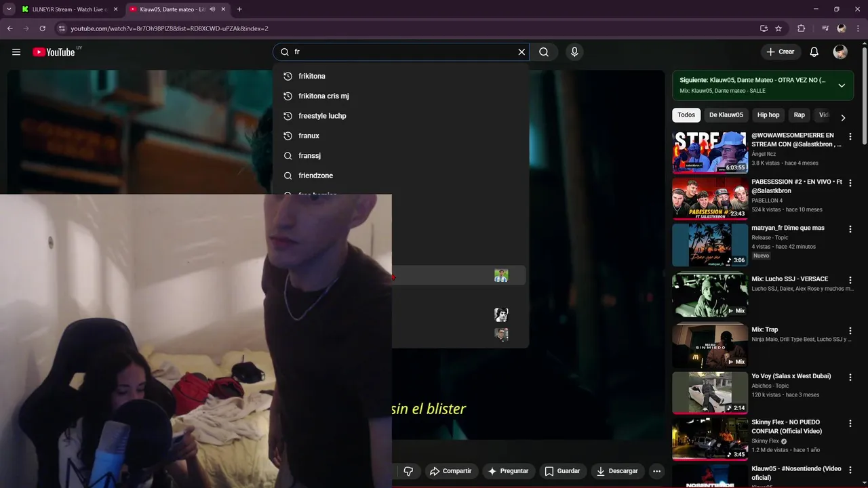Open options for Mix: Trap
This screenshot has height=488, width=868.
click(x=850, y=331)
